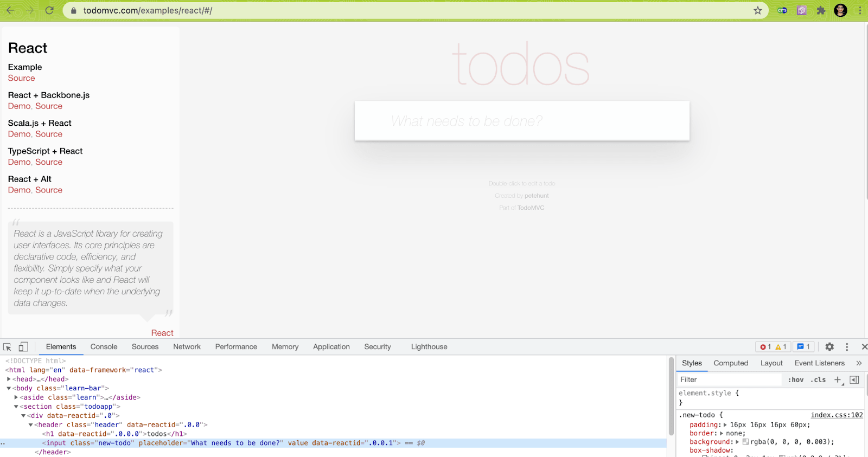Select the h1 todos DOM row
Screen dimensions: 868x457
(333, 434)
